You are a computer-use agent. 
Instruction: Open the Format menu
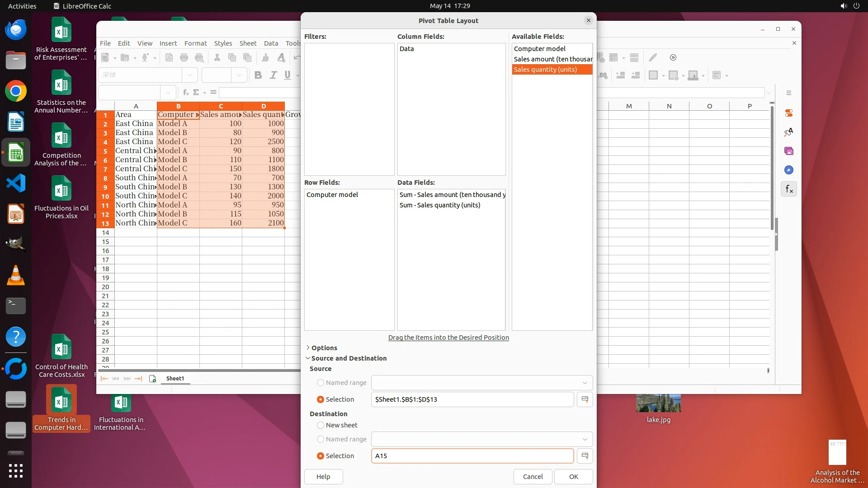(x=195, y=43)
